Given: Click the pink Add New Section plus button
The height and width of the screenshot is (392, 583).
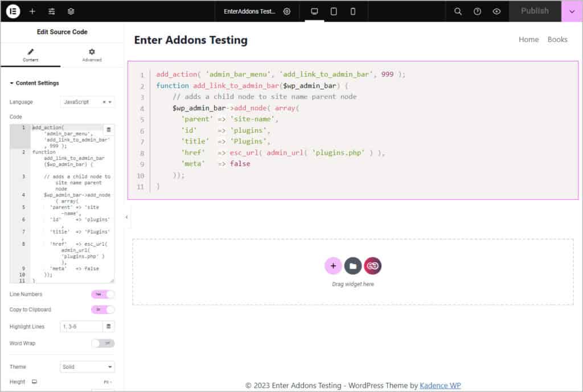Looking at the screenshot, I should coord(333,266).
